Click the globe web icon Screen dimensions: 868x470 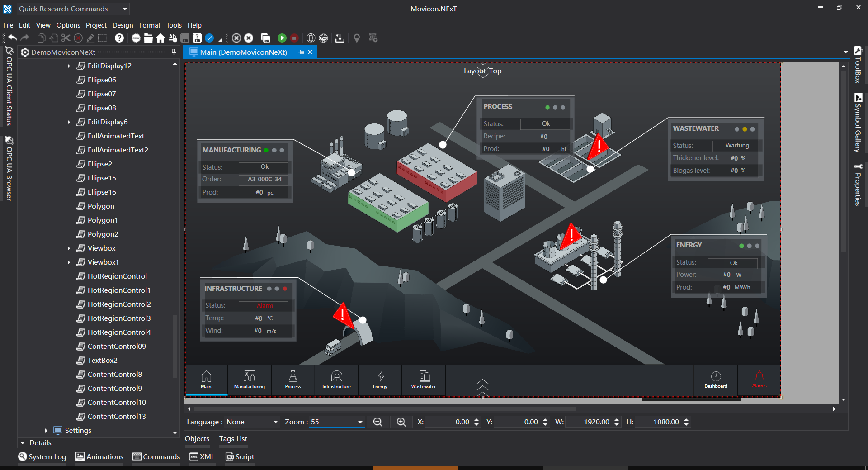point(311,38)
